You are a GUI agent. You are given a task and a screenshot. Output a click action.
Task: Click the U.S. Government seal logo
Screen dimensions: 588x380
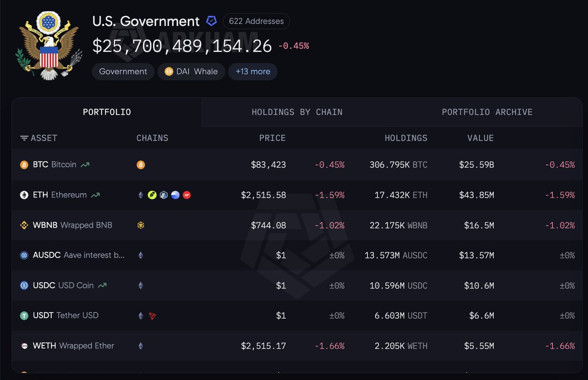(49, 46)
